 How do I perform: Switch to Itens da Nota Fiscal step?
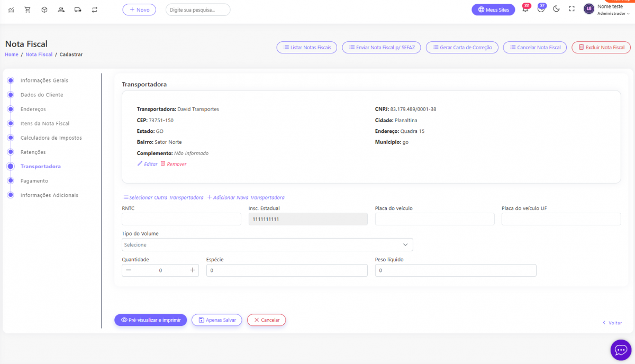pyautogui.click(x=44, y=124)
